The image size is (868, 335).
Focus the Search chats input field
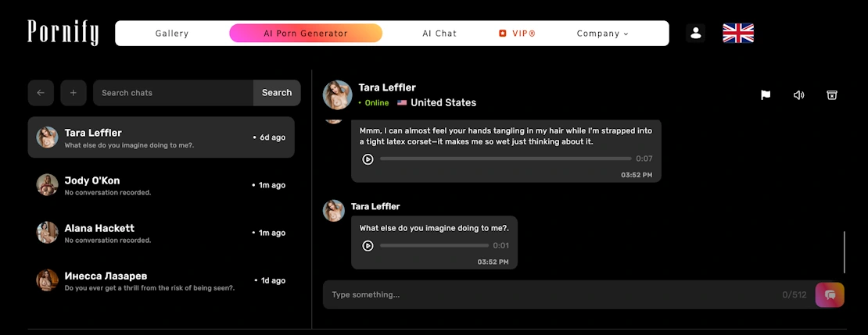(x=173, y=93)
